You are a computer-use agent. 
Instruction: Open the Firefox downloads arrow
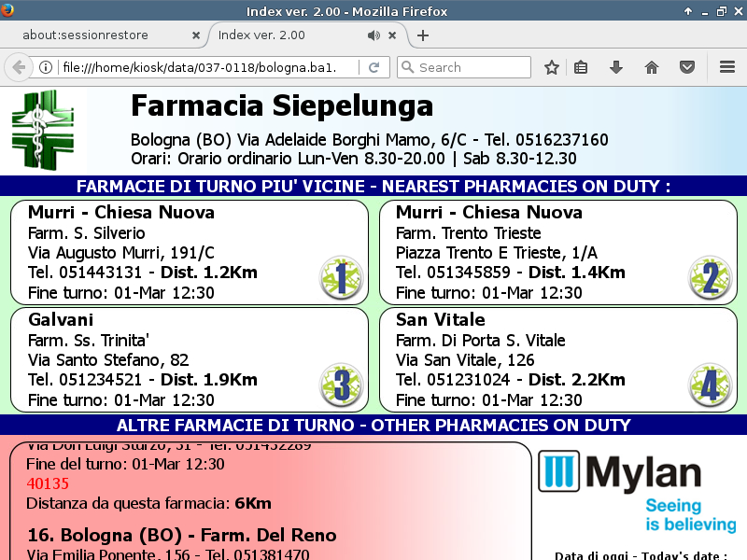coord(615,67)
